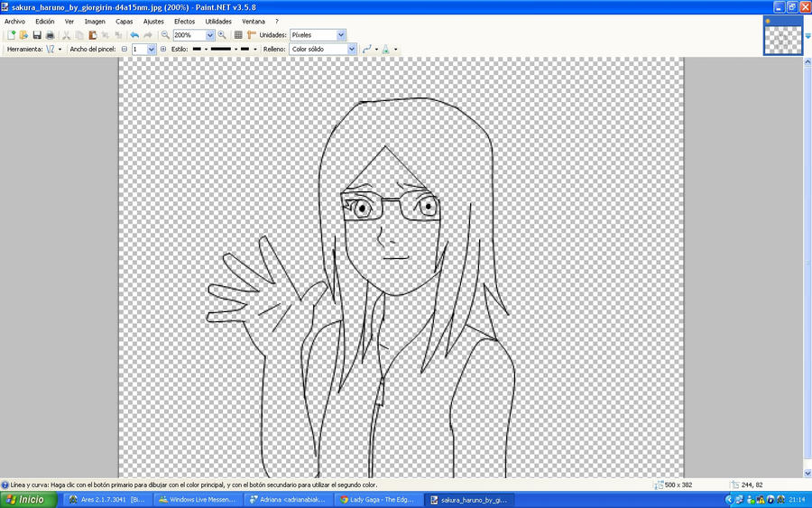Image resolution: width=812 pixels, height=508 pixels.
Task: Click the Línea y curva status help text
Action: [x=194, y=485]
